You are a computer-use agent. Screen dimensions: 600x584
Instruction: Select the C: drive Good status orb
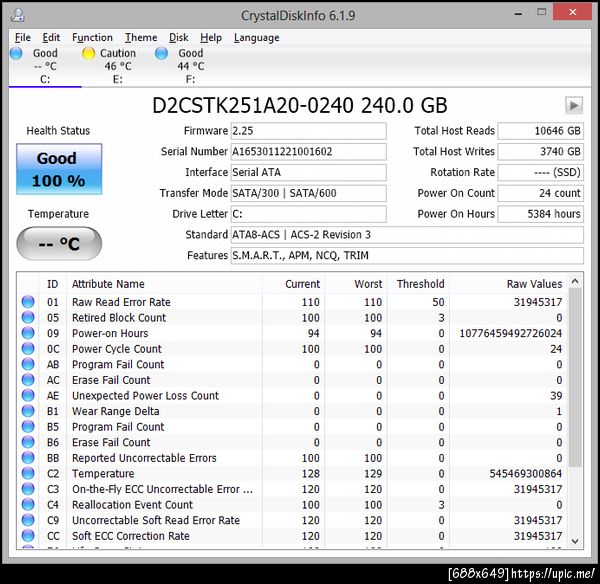(16, 53)
